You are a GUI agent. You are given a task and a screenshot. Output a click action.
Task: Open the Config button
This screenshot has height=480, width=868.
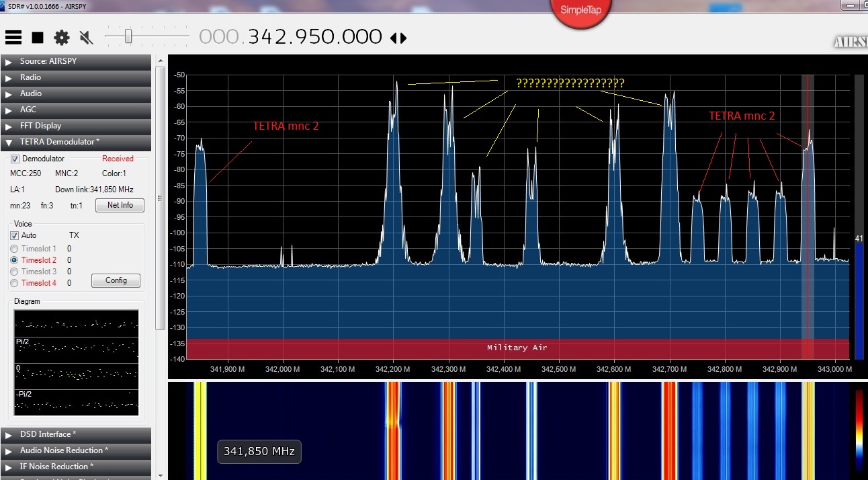(116, 280)
